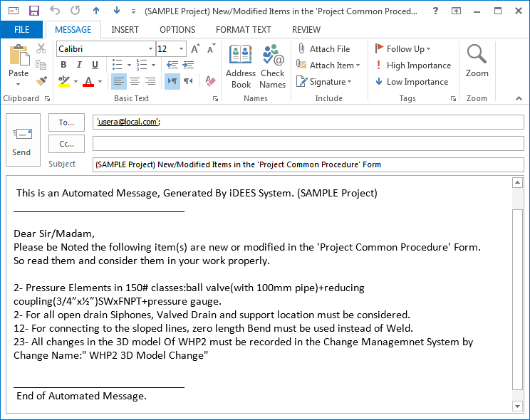
Task: Switch to the MESSAGE tab
Action: (x=73, y=30)
